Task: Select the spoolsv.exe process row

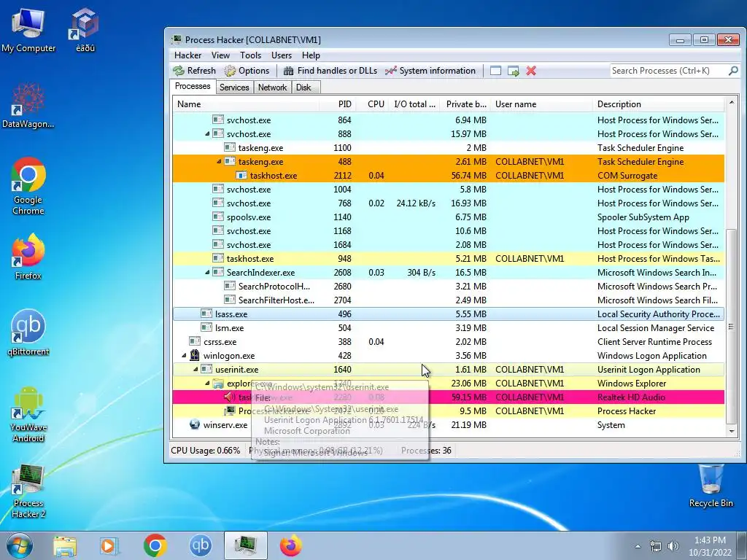Action: point(449,217)
